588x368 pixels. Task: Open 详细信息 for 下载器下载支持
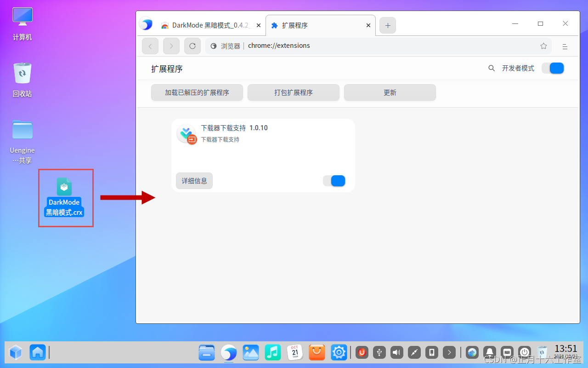tap(194, 181)
